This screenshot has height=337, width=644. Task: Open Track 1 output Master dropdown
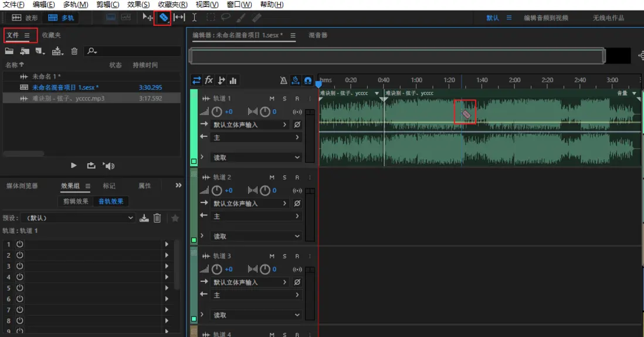tap(256, 137)
